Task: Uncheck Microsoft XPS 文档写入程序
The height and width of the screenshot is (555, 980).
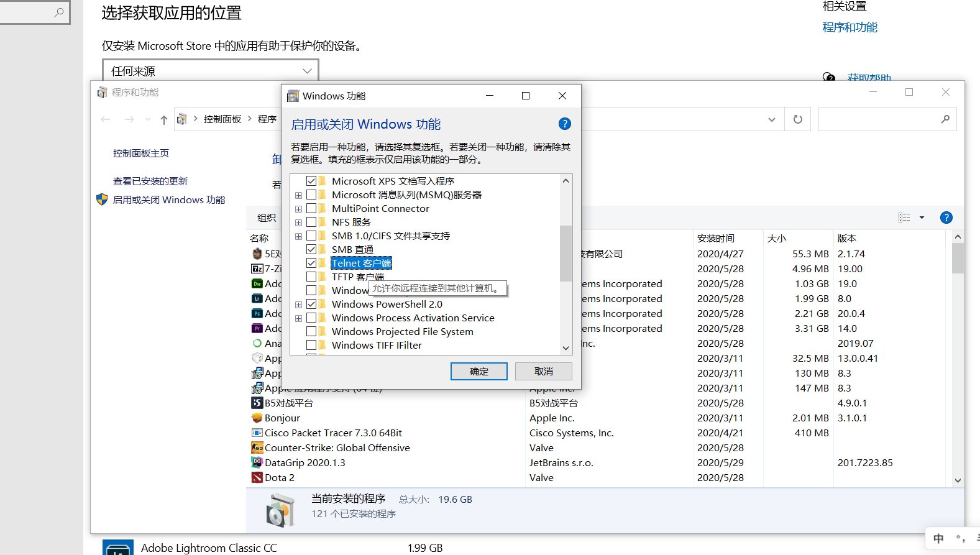Action: (311, 181)
